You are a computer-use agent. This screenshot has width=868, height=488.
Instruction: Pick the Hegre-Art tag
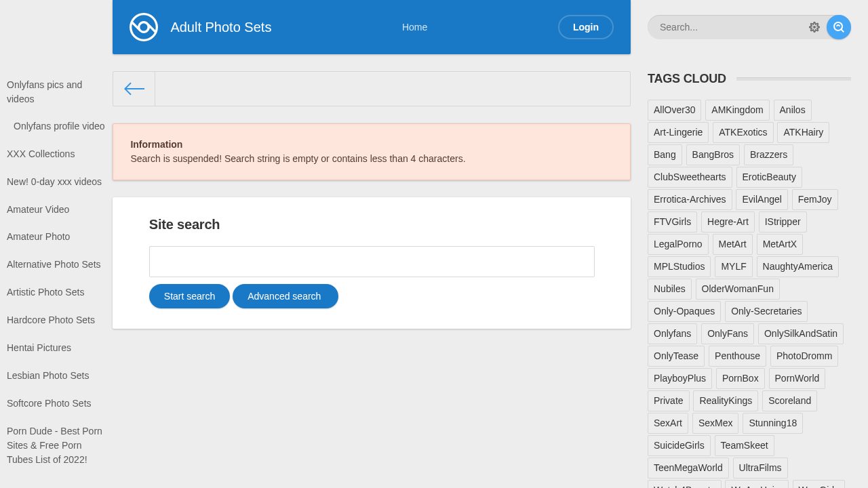728,222
